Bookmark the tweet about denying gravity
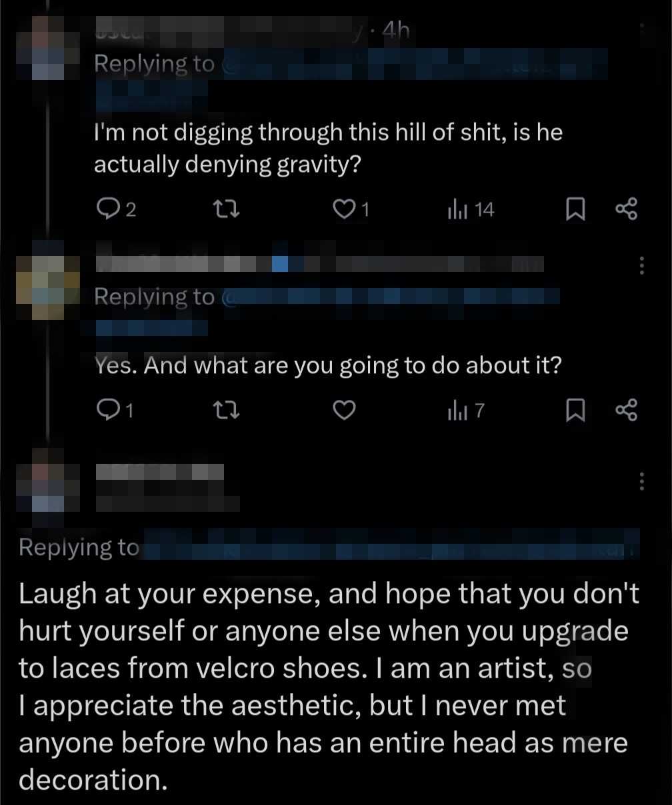This screenshot has height=805, width=672. [x=574, y=210]
